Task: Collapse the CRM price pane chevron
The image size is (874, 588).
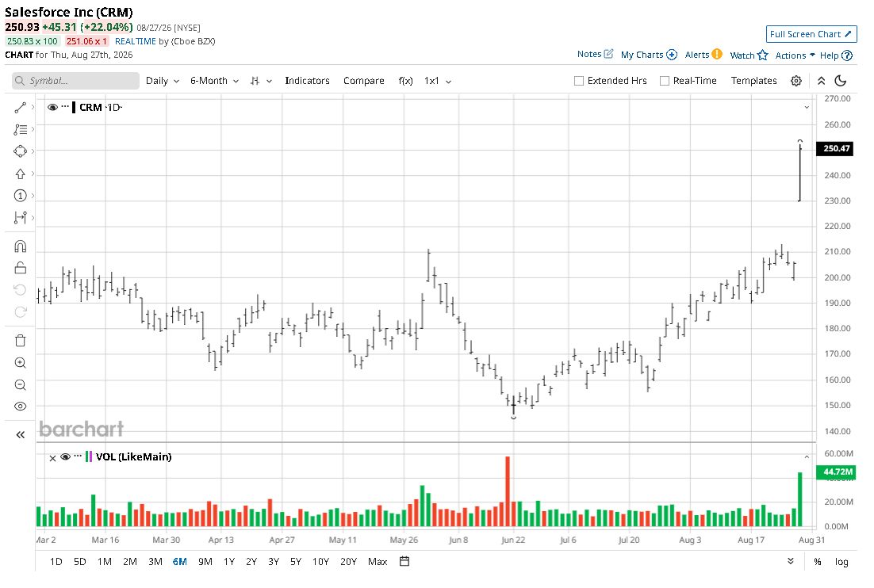Action: 806,107
